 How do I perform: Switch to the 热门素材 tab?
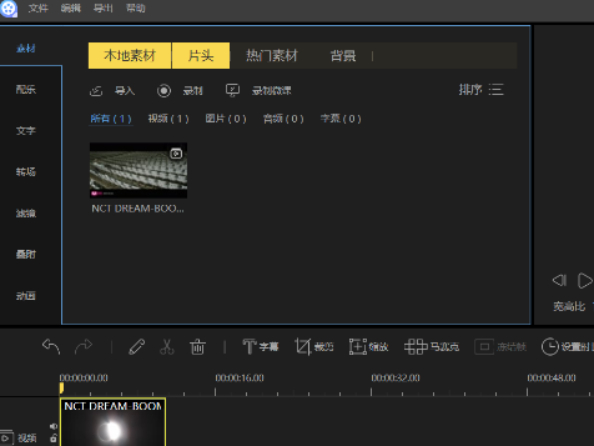(272, 56)
